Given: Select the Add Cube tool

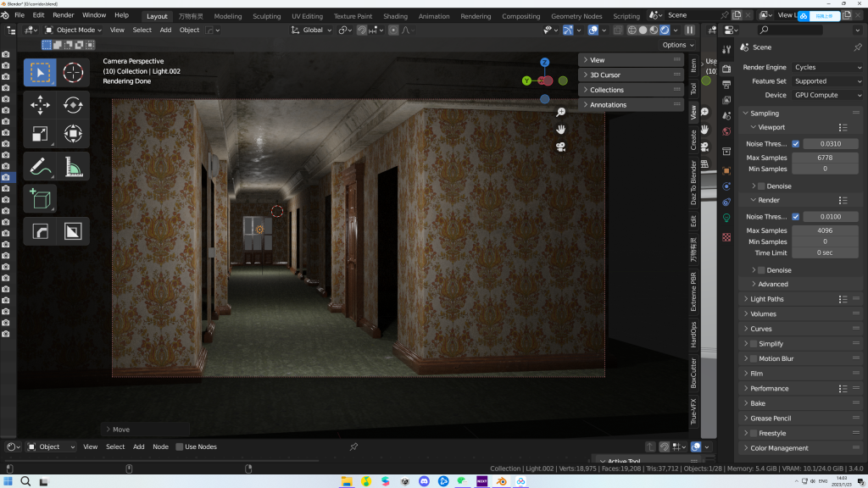Looking at the screenshot, I should point(40,198).
